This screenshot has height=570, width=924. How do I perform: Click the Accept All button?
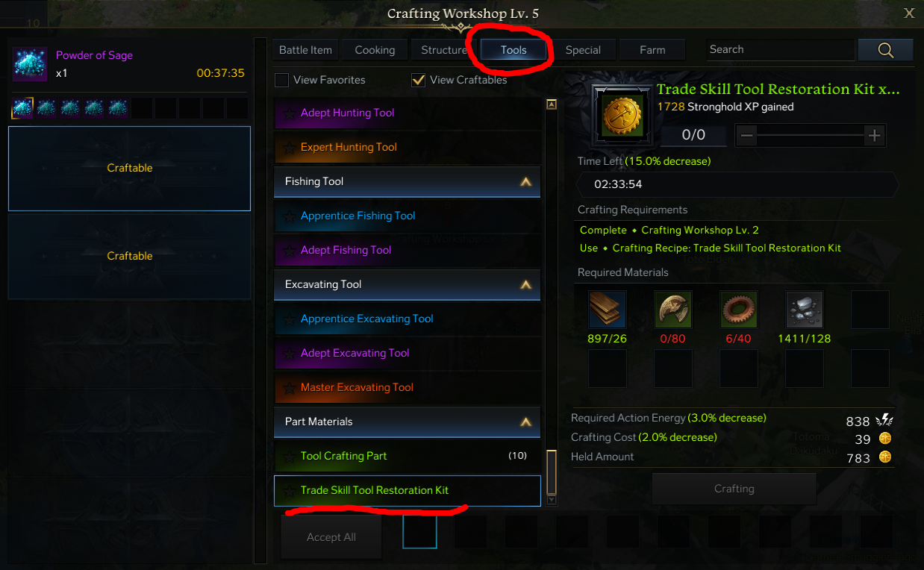click(x=331, y=537)
